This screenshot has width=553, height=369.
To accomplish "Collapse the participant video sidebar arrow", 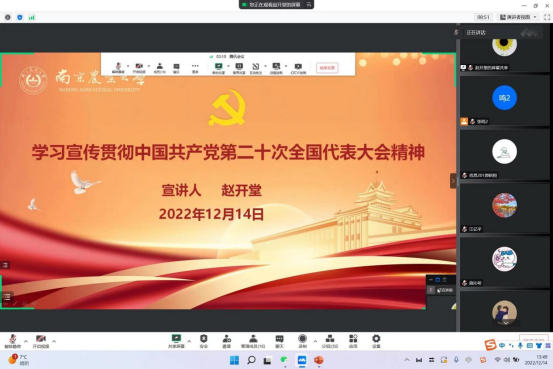I will [453, 181].
